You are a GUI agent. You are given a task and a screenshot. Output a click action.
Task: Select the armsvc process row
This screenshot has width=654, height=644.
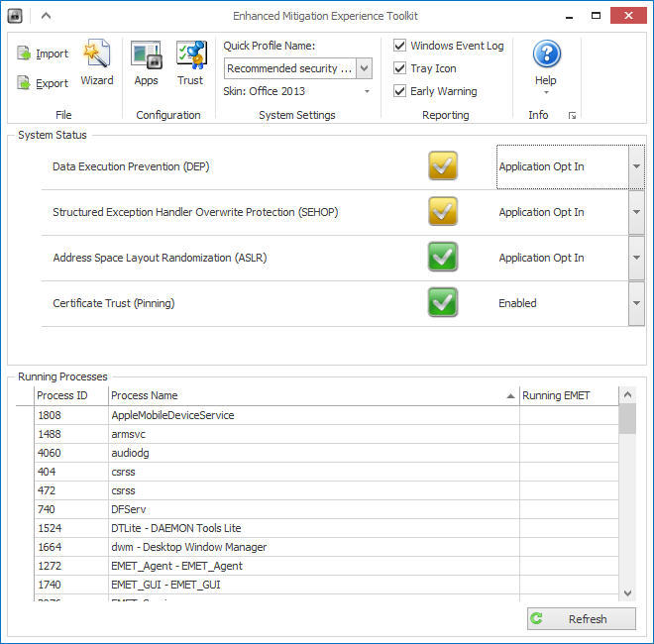[x=326, y=434]
